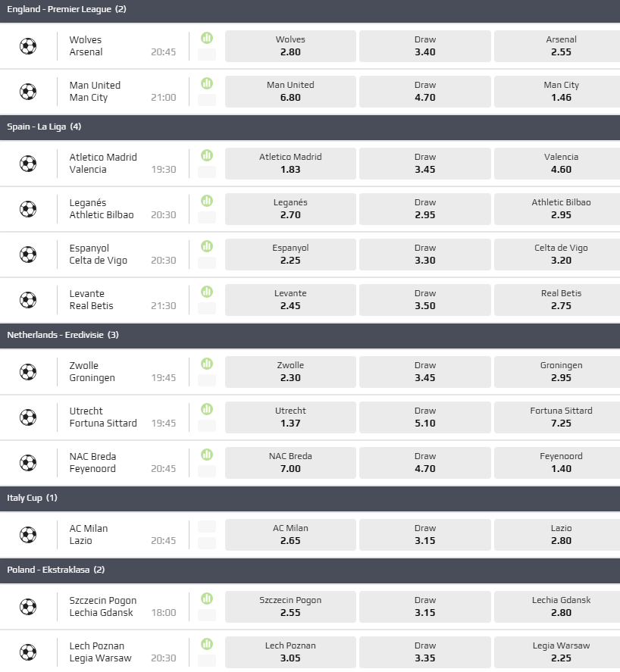Open stats icon for NAC Breda vs Feyenoord
Viewport: 620px width, 672px height.
207,455
